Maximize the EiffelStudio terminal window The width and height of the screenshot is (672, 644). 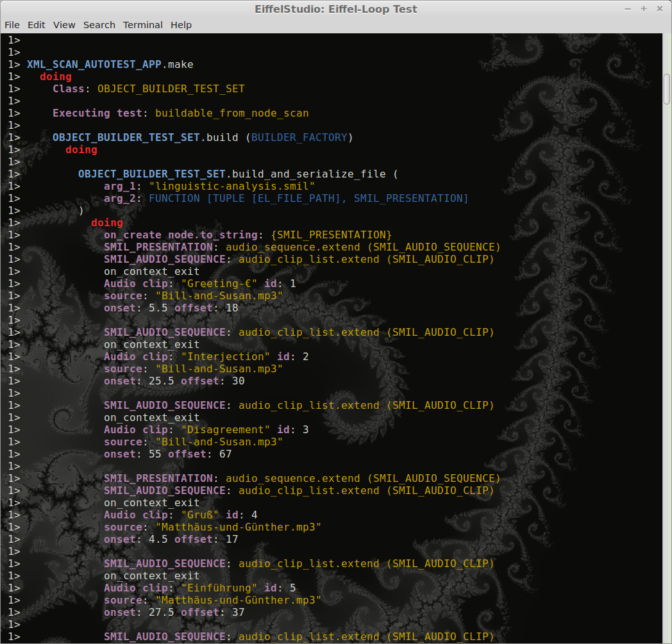coord(643,8)
